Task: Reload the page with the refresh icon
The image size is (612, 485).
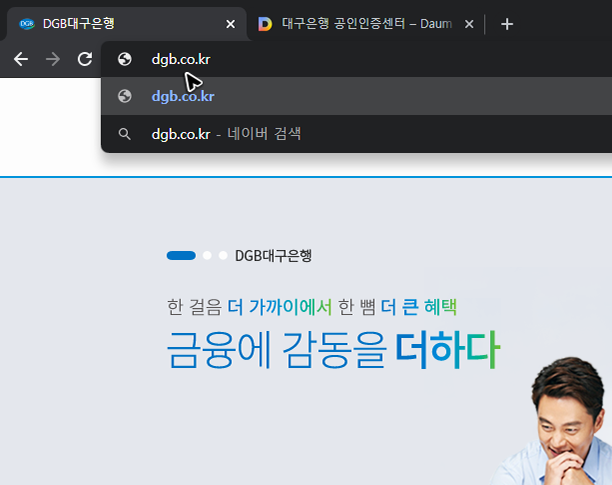Action: tap(85, 59)
